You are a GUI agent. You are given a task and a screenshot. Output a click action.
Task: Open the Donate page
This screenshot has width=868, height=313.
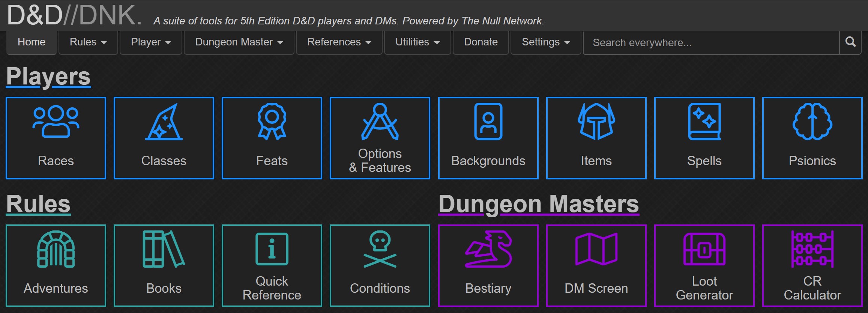(481, 42)
